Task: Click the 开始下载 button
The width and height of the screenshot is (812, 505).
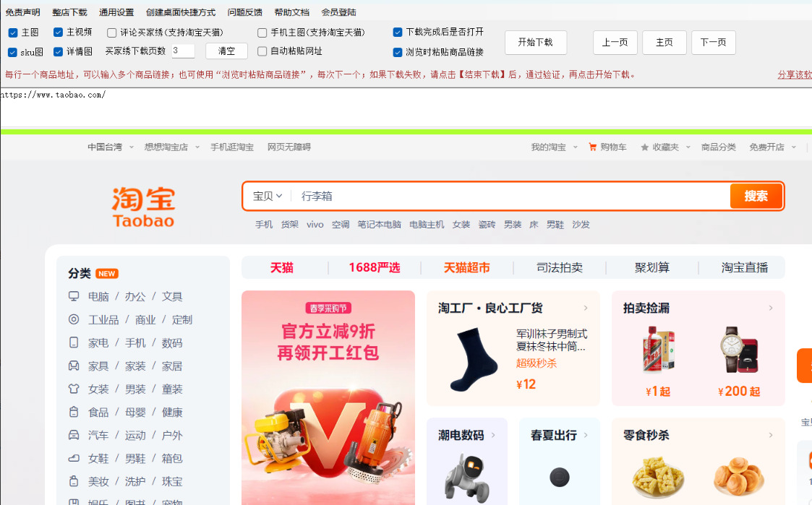Action: point(536,43)
